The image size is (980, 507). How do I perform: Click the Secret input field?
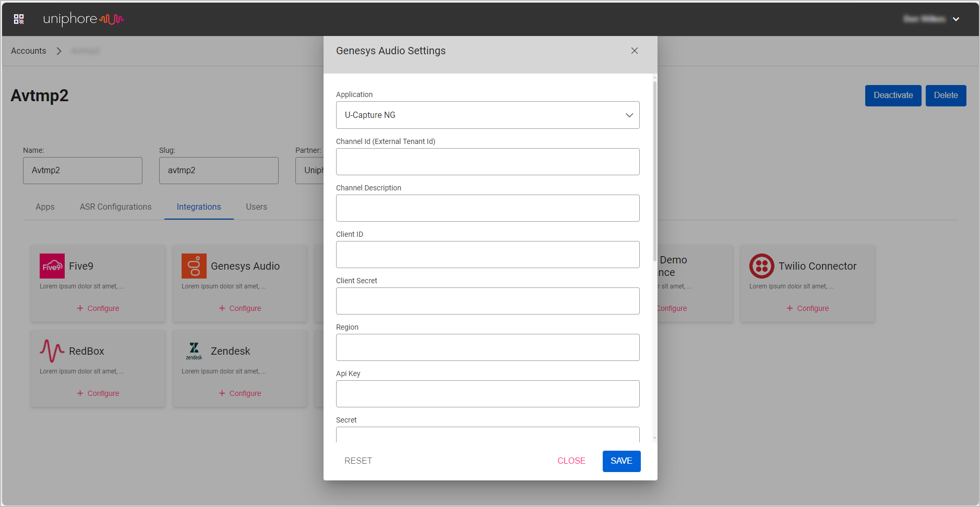488,434
